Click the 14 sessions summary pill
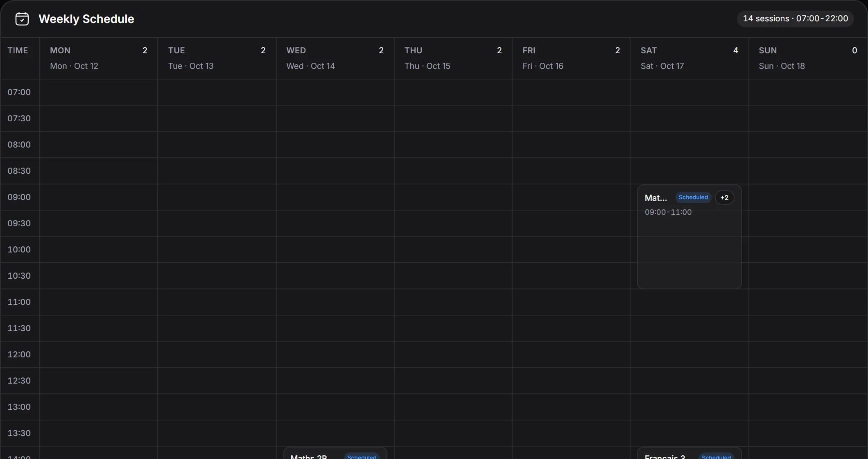Screen dimensions: 868x459 tap(795, 18)
